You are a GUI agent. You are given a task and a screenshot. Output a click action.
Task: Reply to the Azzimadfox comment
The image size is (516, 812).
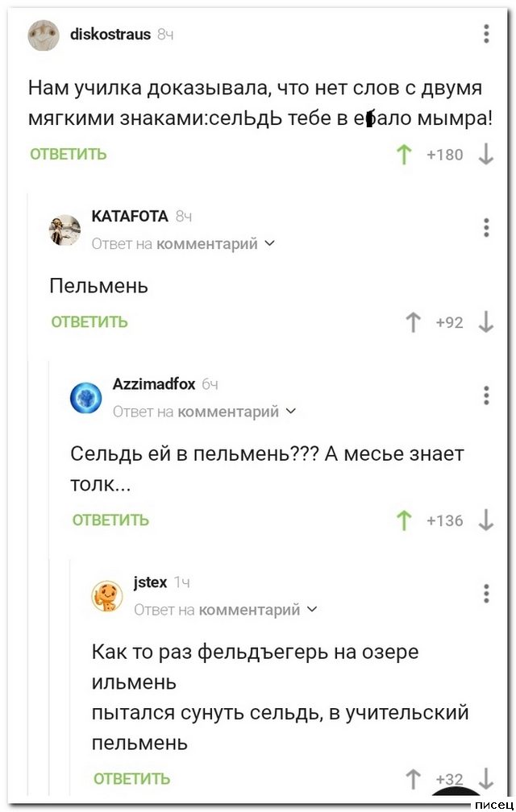point(110,520)
